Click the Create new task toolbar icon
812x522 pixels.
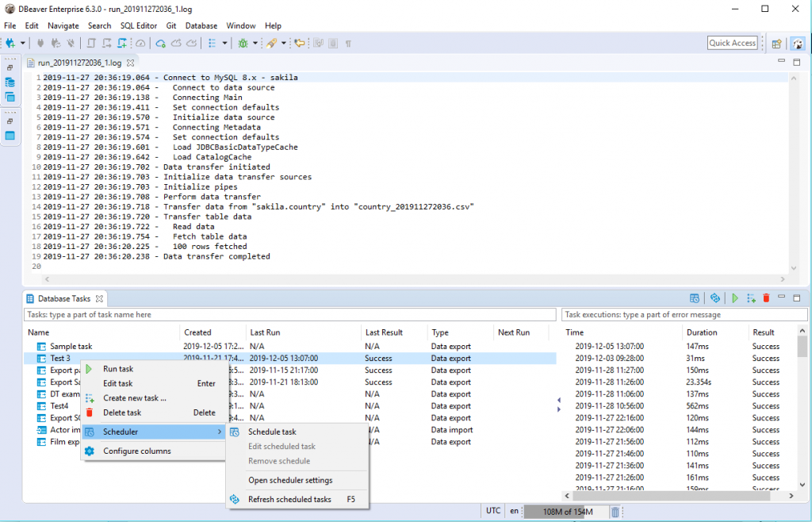pos(751,297)
